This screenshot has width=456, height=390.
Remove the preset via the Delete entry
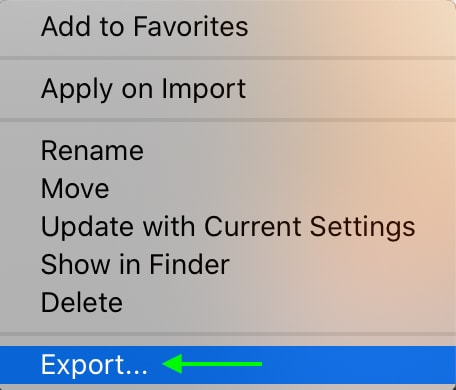point(228,303)
